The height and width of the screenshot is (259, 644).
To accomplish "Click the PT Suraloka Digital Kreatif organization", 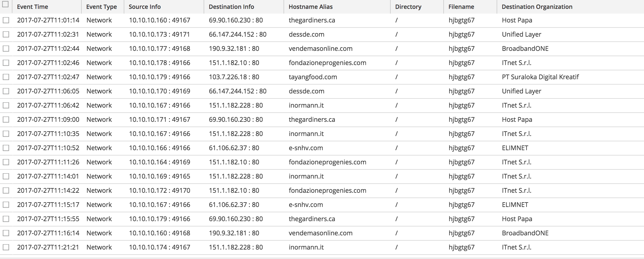I will coord(540,77).
